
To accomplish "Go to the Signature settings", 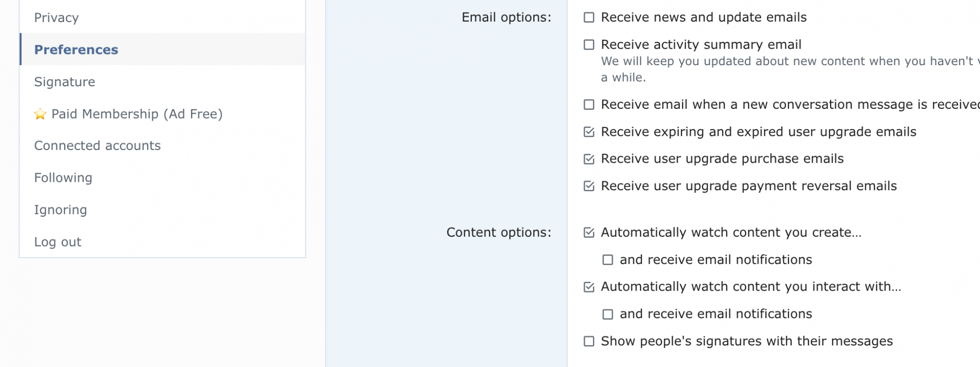I will (65, 82).
